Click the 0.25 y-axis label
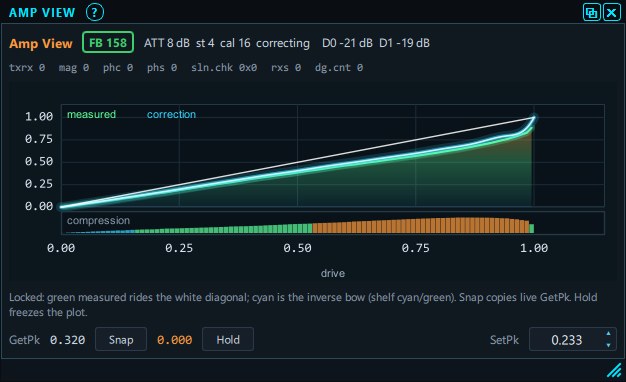The height and width of the screenshot is (382, 626). click(x=39, y=184)
